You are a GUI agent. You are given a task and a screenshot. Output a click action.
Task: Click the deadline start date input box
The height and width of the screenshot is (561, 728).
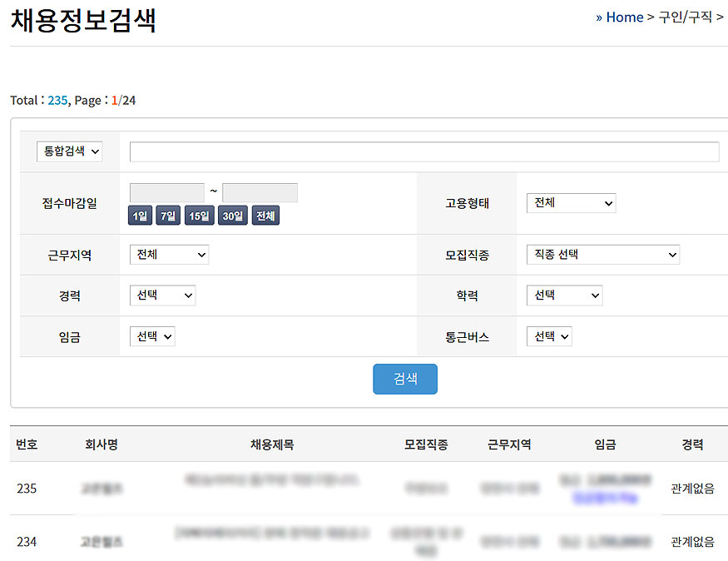tap(166, 192)
